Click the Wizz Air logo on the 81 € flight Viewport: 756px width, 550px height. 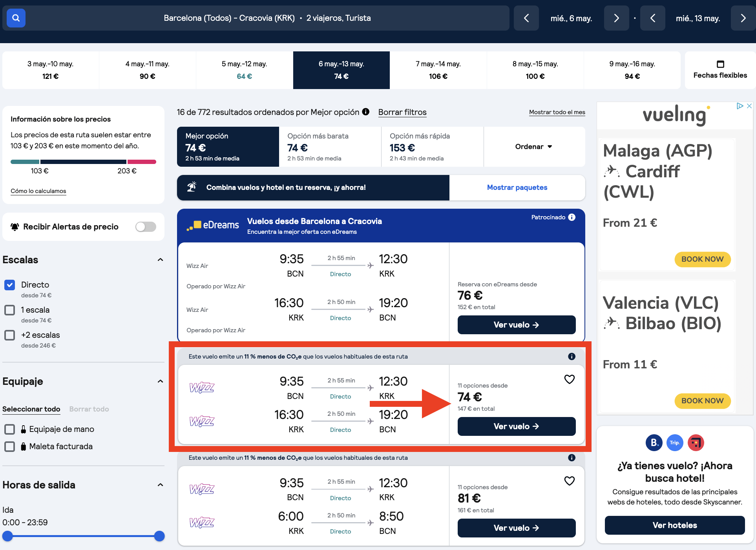pos(202,489)
